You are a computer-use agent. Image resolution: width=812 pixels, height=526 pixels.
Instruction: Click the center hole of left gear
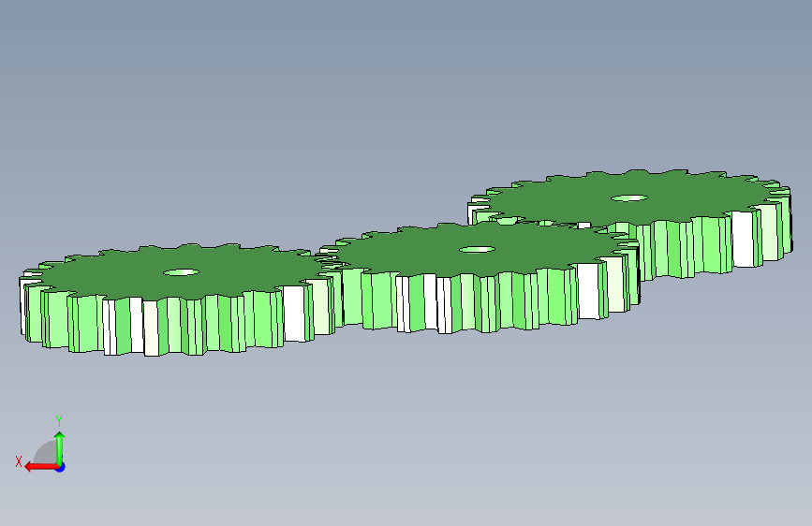(182, 272)
